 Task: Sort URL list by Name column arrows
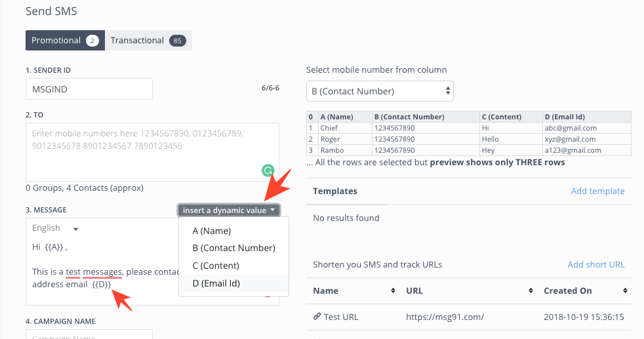(393, 290)
